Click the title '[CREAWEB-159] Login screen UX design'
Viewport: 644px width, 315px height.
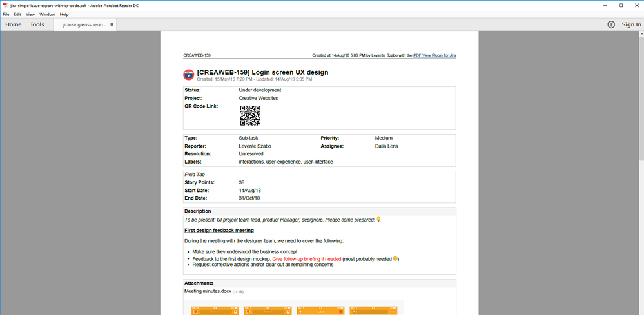tap(262, 73)
